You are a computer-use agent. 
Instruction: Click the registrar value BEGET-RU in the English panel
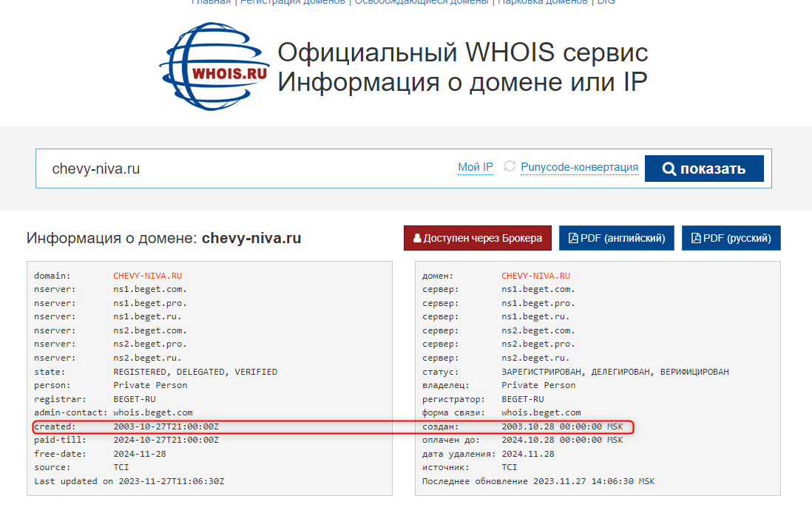134,399
